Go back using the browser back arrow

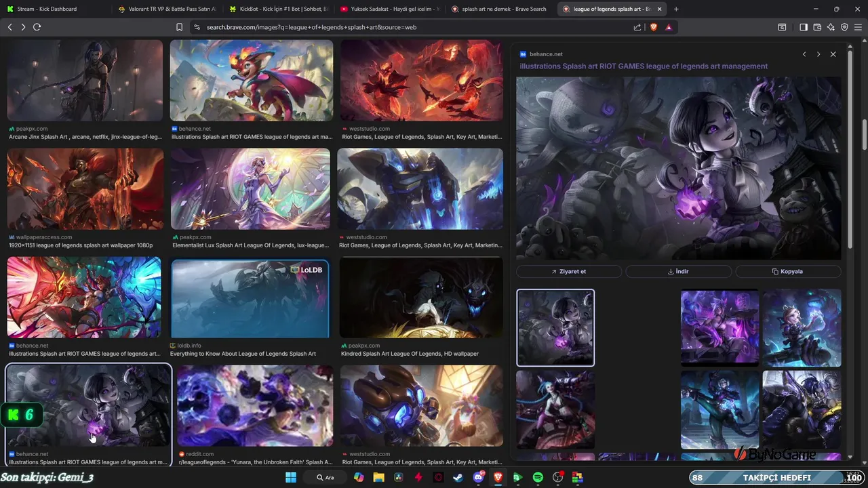[x=9, y=27]
